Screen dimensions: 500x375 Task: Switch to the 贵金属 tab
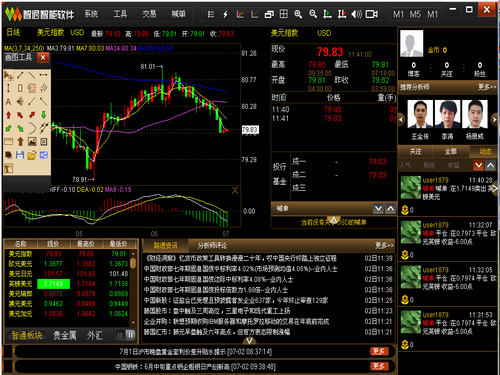pyautogui.click(x=65, y=335)
